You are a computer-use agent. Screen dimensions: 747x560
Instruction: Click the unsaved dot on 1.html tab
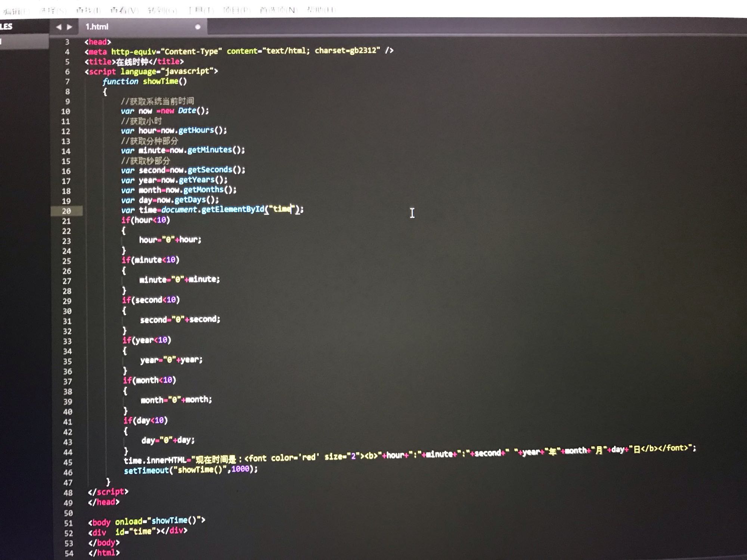click(x=198, y=27)
